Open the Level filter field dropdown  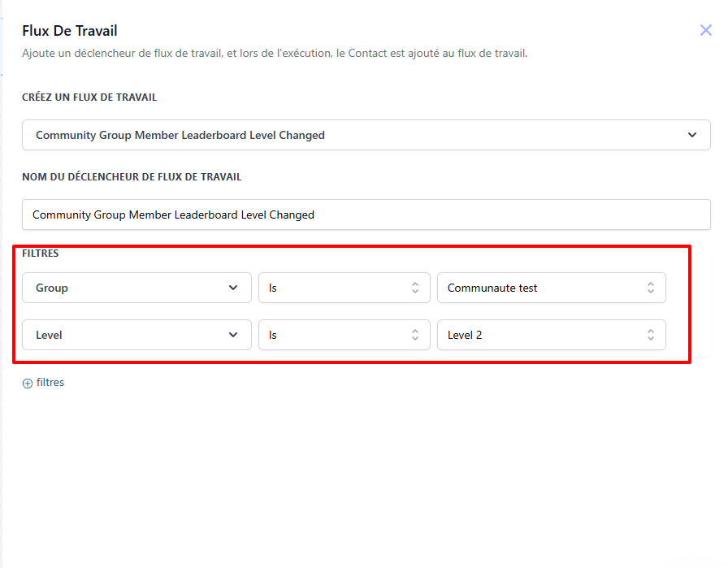137,335
